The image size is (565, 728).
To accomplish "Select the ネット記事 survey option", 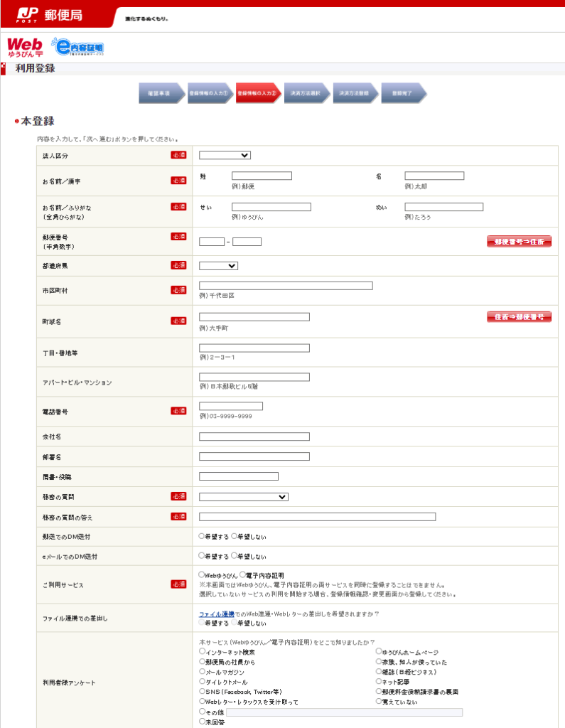I will click(379, 682).
